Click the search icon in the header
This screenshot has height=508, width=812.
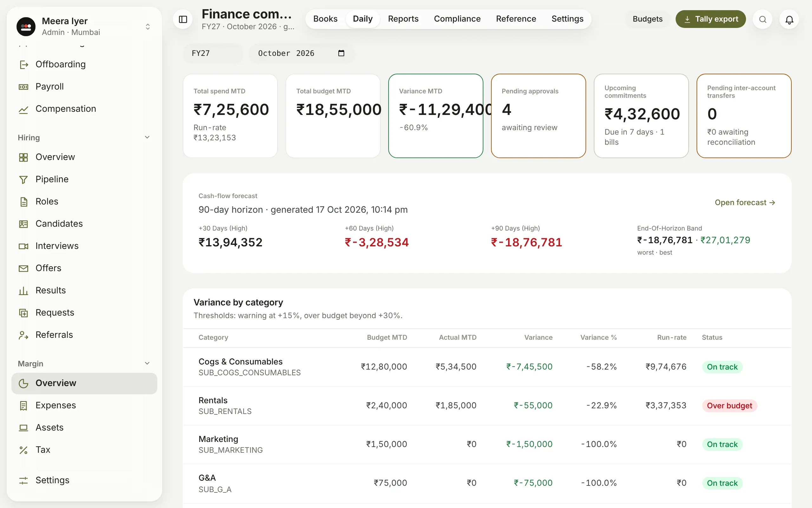pyautogui.click(x=763, y=19)
